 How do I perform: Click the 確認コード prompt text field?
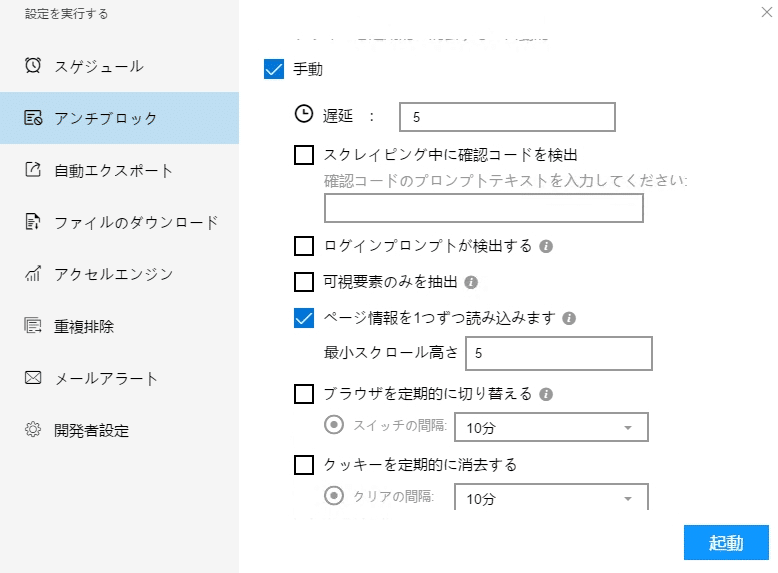coord(483,208)
